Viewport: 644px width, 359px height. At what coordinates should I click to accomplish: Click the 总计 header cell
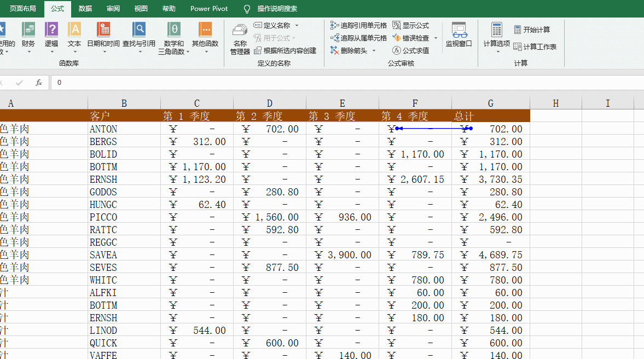[x=491, y=116]
